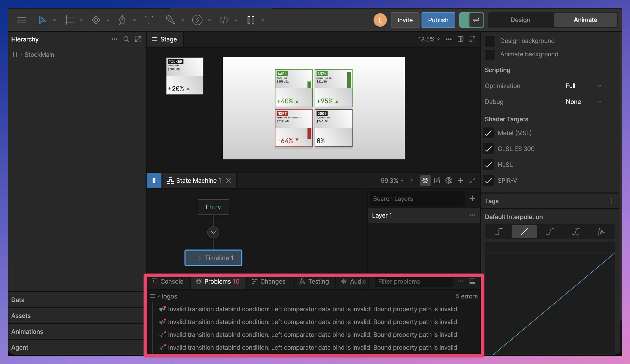Pop out the Hierarchy panel
This screenshot has height=364, width=630.
(x=138, y=39)
